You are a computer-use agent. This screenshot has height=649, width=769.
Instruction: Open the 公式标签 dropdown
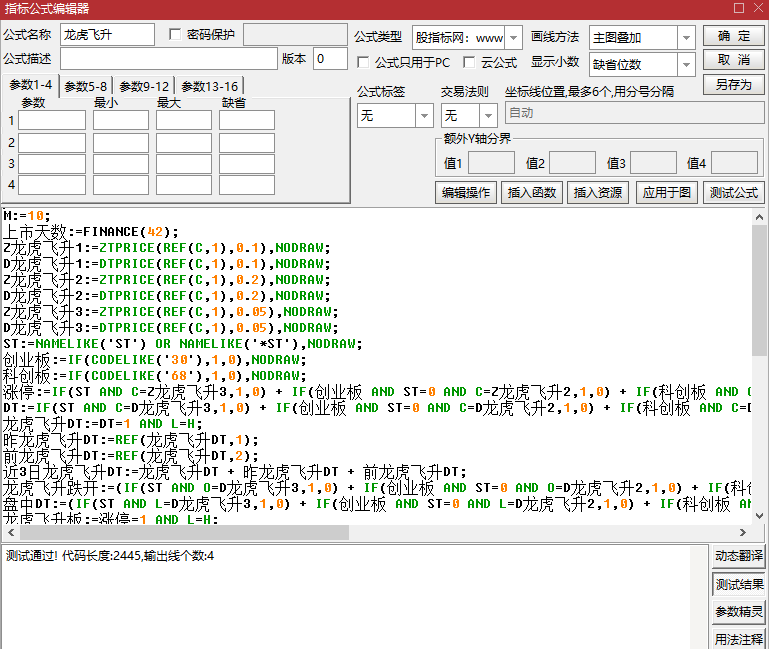coord(424,116)
